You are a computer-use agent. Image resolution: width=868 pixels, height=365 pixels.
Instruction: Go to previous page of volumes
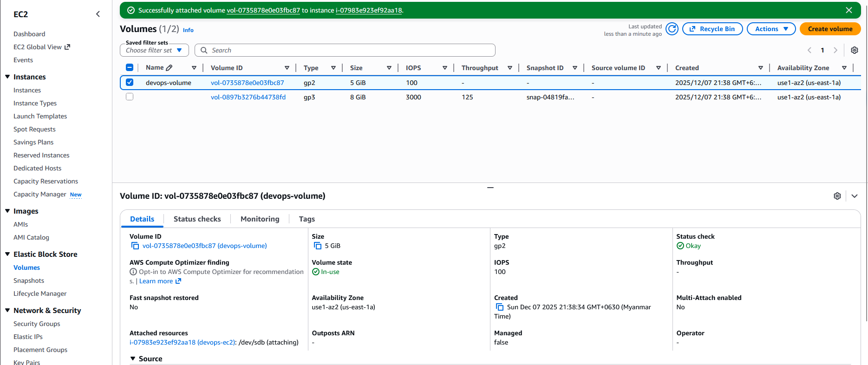point(809,50)
